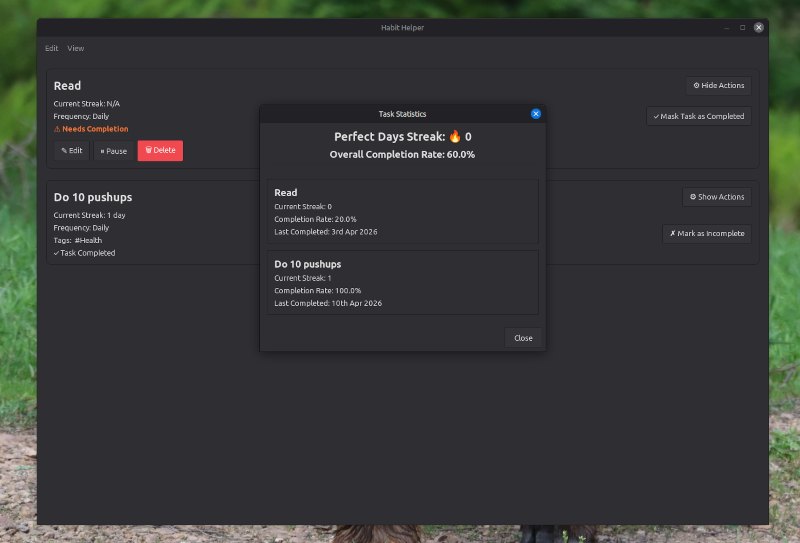
Task: Click the Read task title in main window
Action: 67,86
